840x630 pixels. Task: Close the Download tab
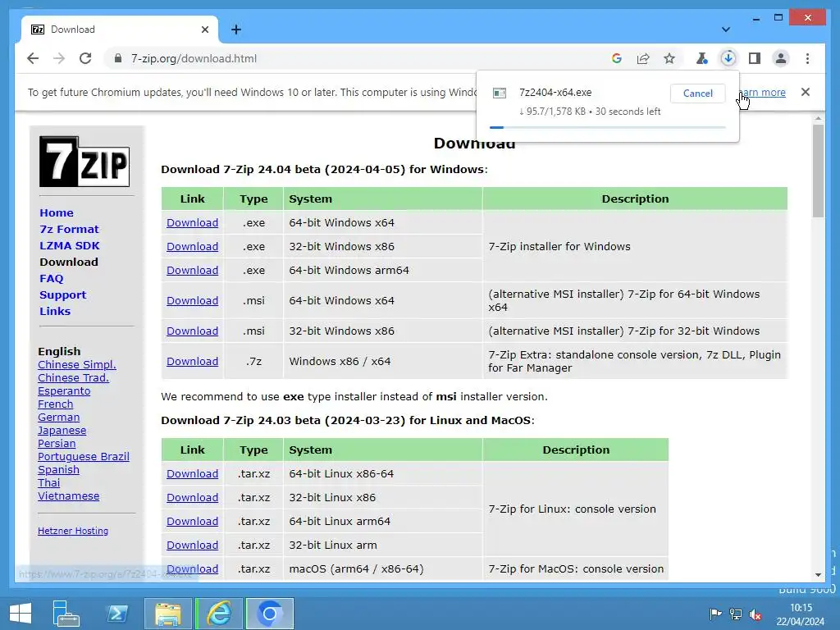click(x=204, y=30)
